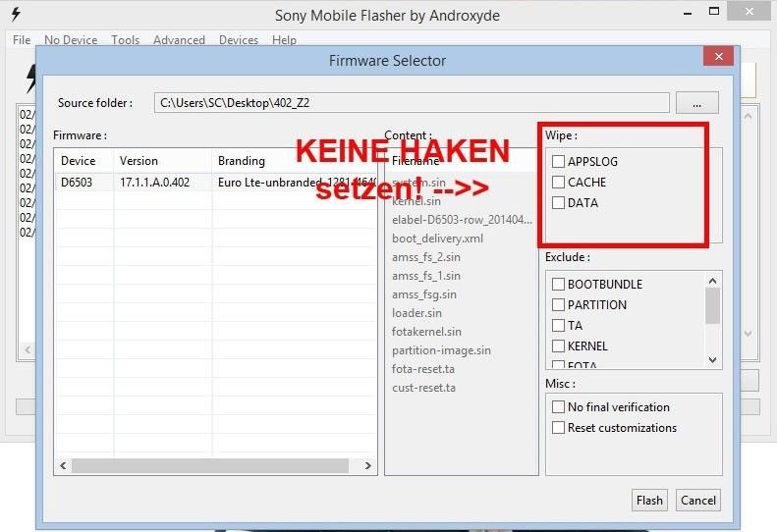Close the Firmware Selector dialog
The width and height of the screenshot is (777, 532).
pos(718,57)
